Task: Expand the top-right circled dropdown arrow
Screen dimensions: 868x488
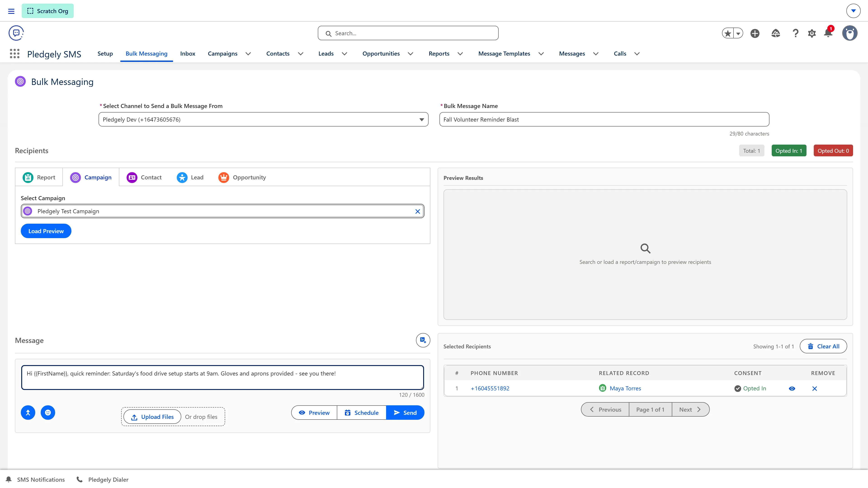Action: click(x=854, y=11)
